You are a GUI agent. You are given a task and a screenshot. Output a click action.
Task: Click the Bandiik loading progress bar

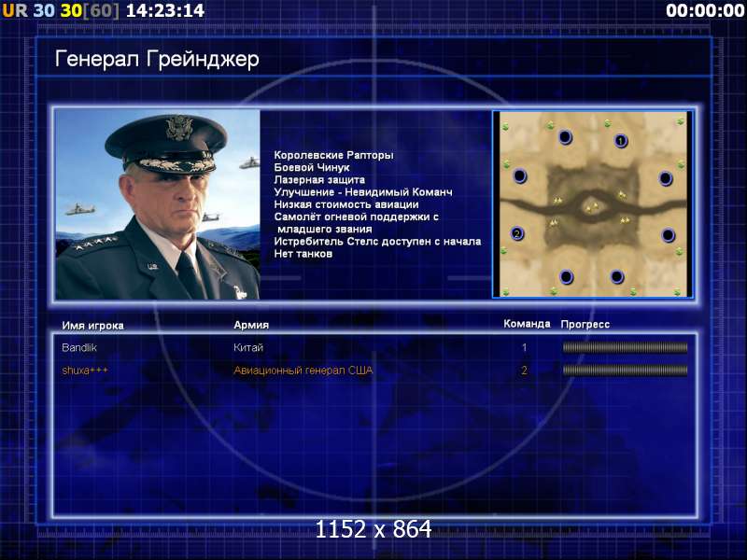click(x=625, y=347)
